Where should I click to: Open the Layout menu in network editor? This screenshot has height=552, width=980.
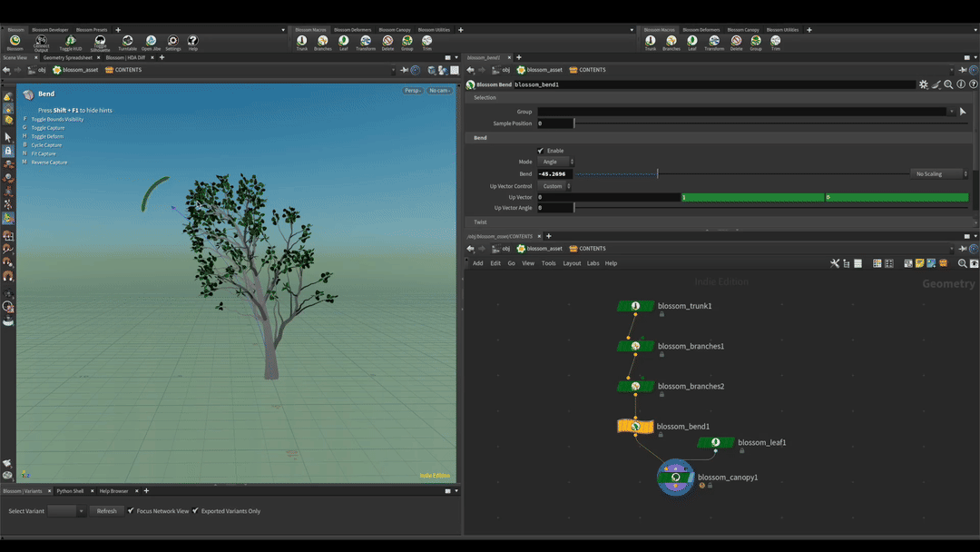pyautogui.click(x=572, y=263)
